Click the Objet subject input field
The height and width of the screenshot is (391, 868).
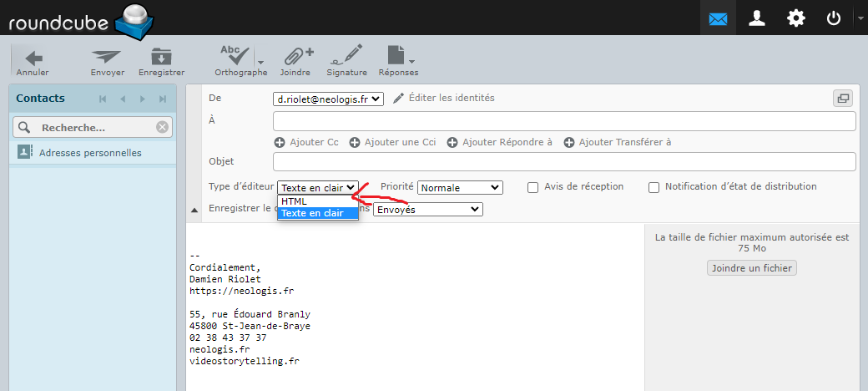click(565, 161)
